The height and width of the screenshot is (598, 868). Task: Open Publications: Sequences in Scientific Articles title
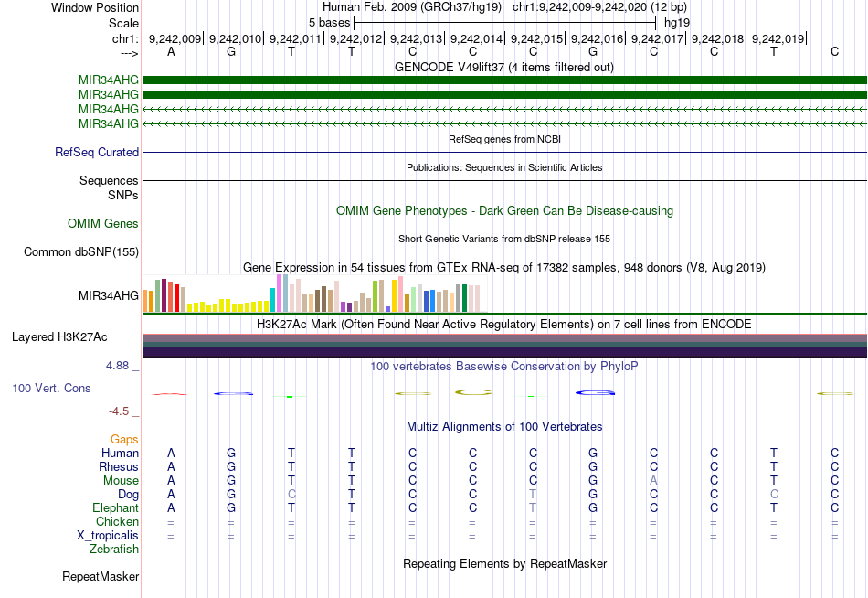(x=504, y=167)
